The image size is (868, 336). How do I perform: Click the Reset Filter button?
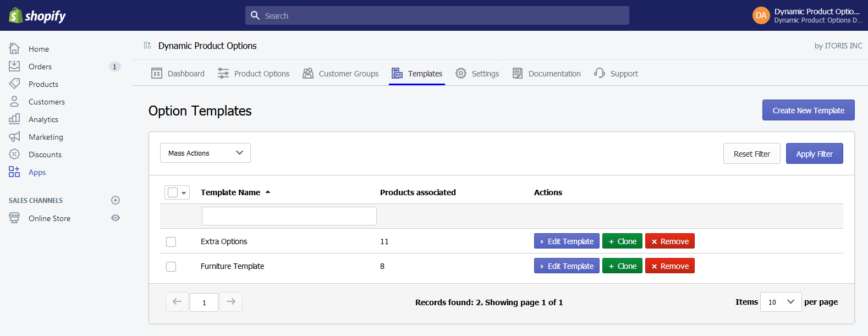coord(751,153)
